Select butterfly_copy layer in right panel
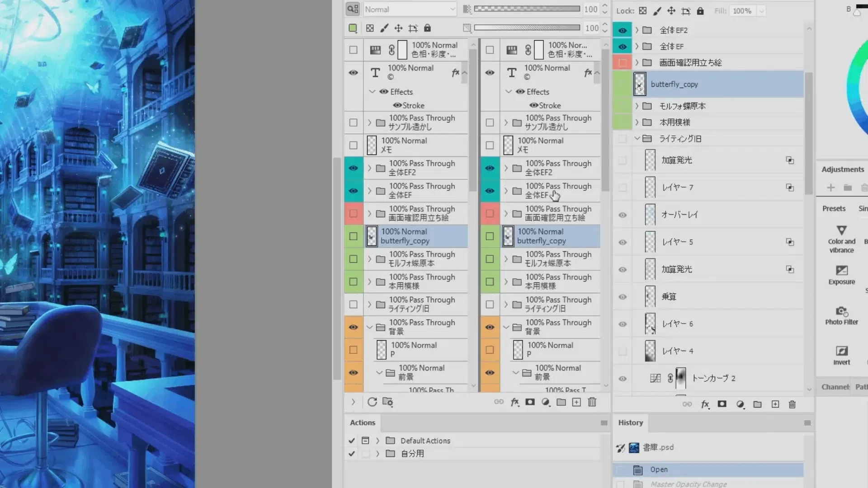This screenshot has height=488, width=868. click(x=718, y=84)
